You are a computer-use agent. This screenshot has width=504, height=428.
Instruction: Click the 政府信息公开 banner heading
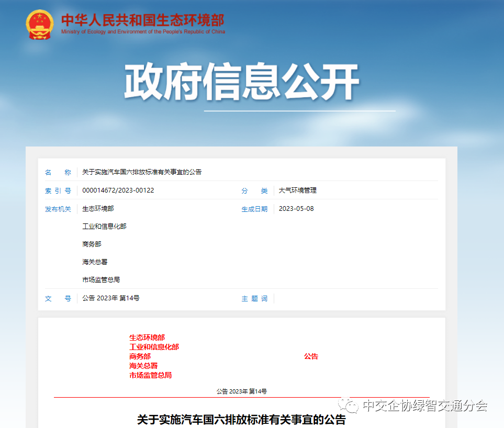coord(241,83)
